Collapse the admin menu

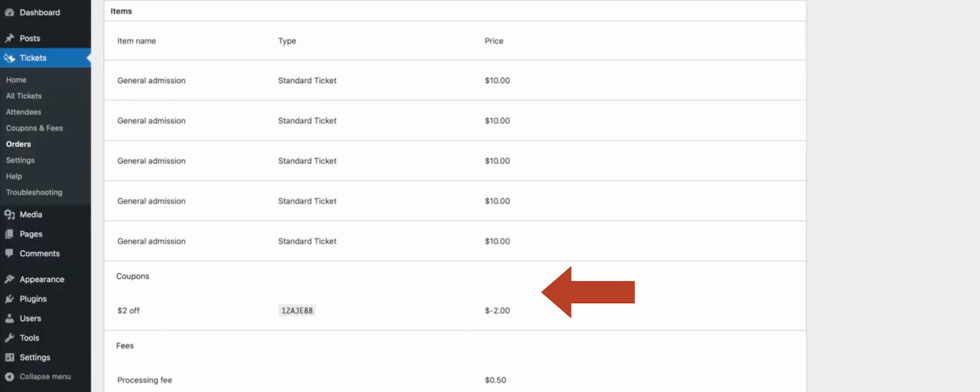40,376
